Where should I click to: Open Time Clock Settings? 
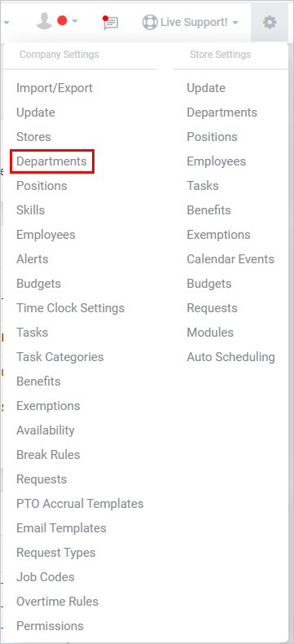[71, 308]
